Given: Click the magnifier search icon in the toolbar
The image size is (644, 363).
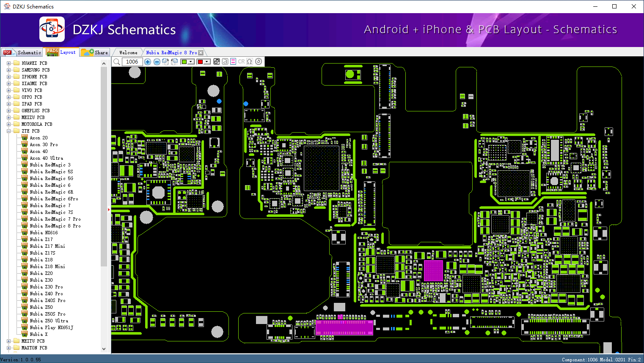Looking at the screenshot, I should pos(117,62).
